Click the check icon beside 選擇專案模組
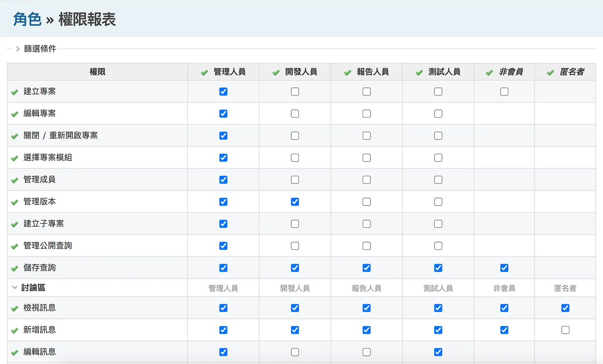The image size is (603, 364). coord(15,158)
